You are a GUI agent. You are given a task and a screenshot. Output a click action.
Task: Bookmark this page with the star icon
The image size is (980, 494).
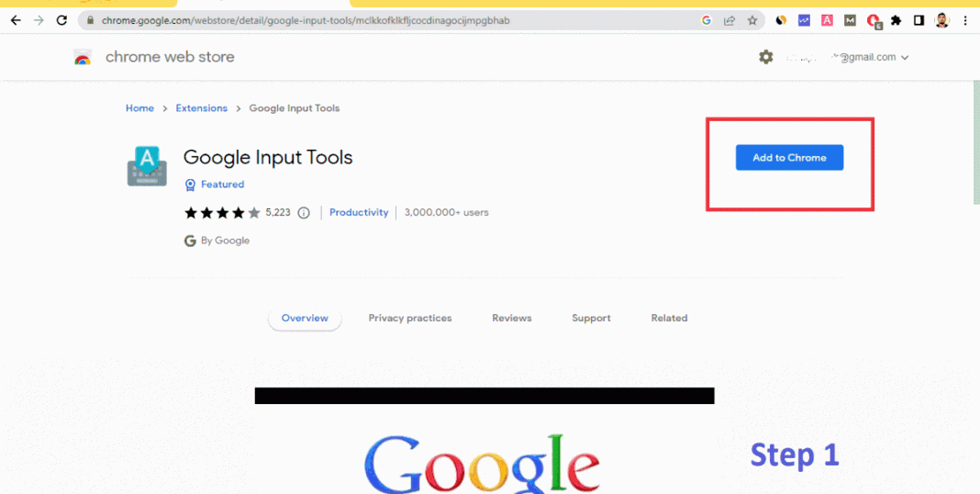pos(752,20)
